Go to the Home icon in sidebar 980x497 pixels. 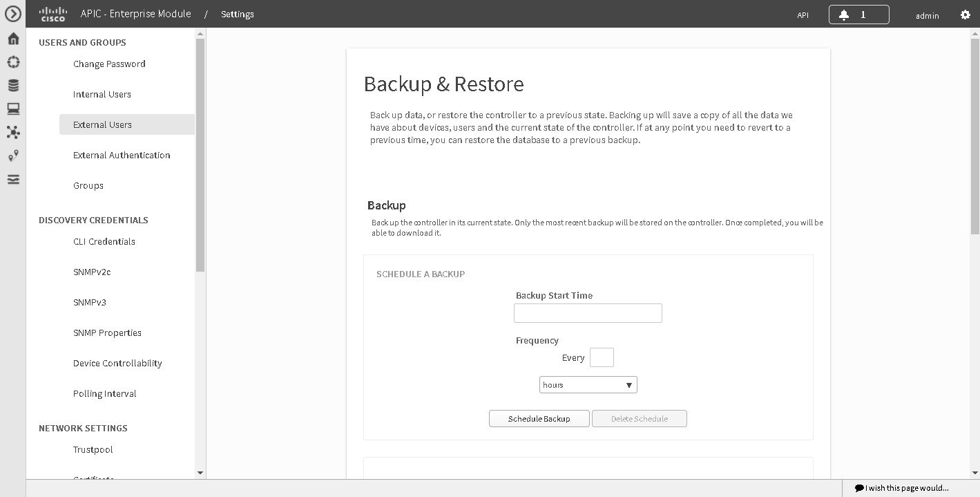pos(13,39)
